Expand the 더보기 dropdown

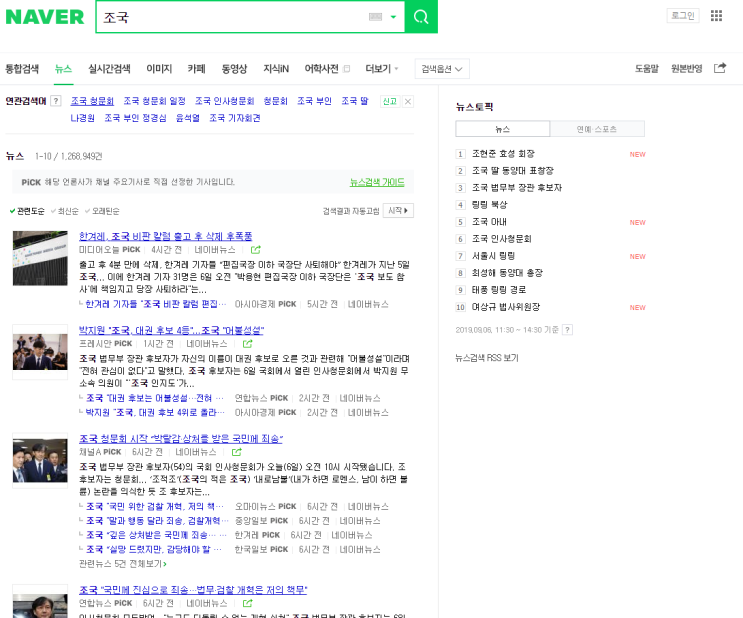(381, 69)
